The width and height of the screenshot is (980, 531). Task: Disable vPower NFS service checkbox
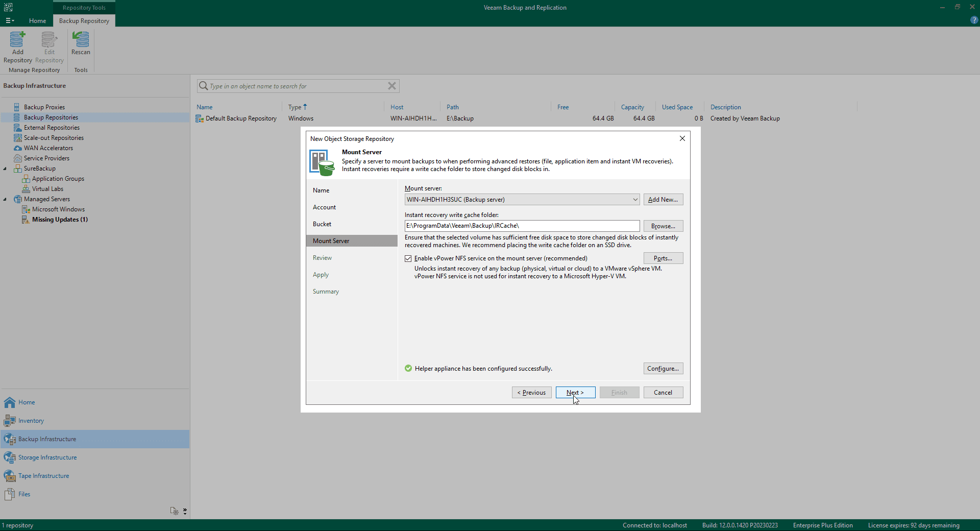pos(408,258)
